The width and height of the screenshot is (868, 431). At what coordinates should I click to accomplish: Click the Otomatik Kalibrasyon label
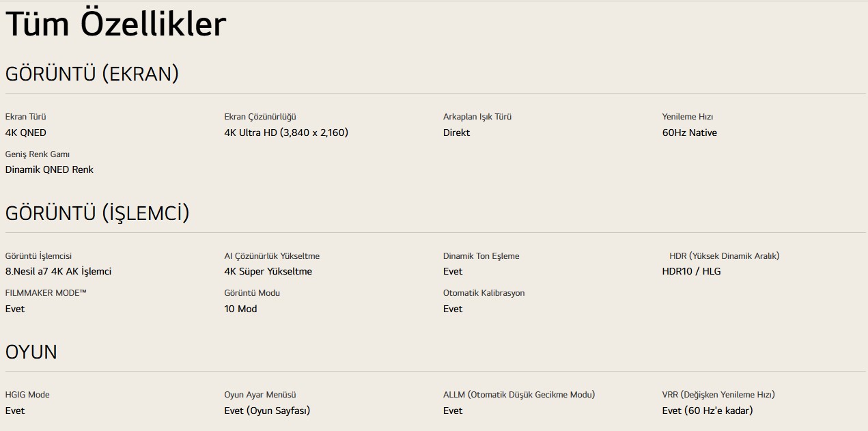coord(484,293)
